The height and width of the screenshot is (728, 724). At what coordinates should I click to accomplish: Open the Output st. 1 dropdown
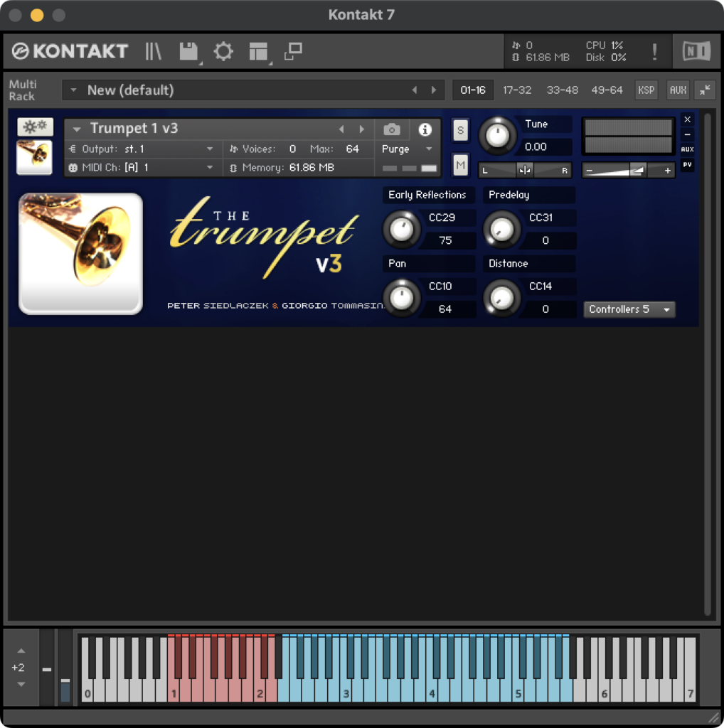coord(143,149)
